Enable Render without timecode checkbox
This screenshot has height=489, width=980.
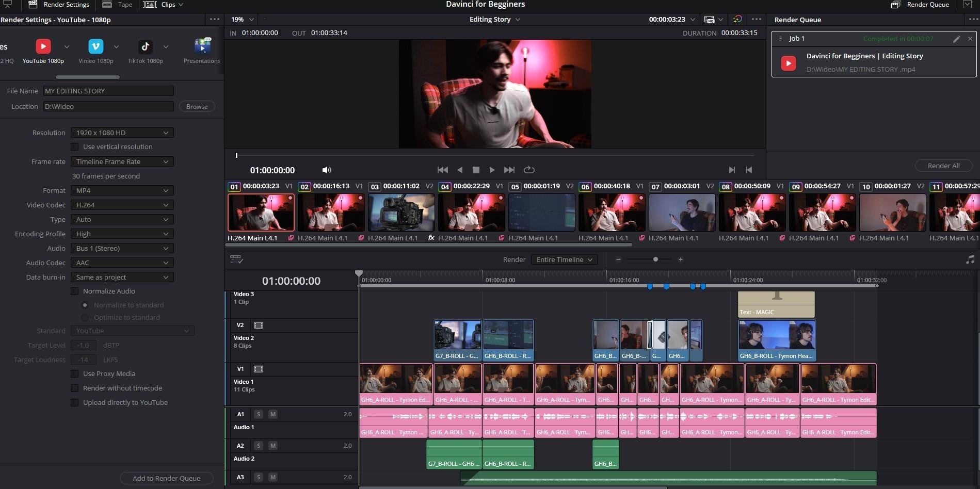pos(75,388)
